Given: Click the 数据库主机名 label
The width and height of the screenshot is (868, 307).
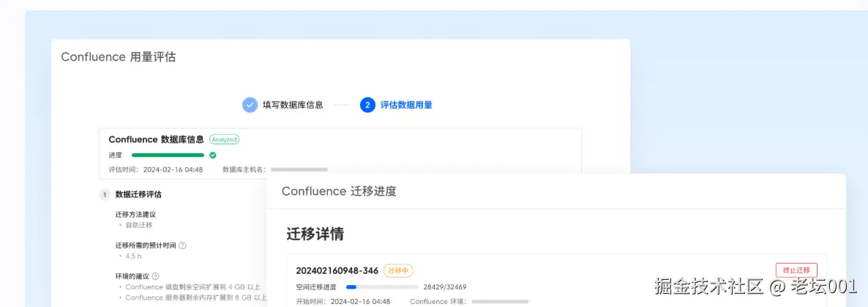Looking at the screenshot, I should tap(244, 169).
